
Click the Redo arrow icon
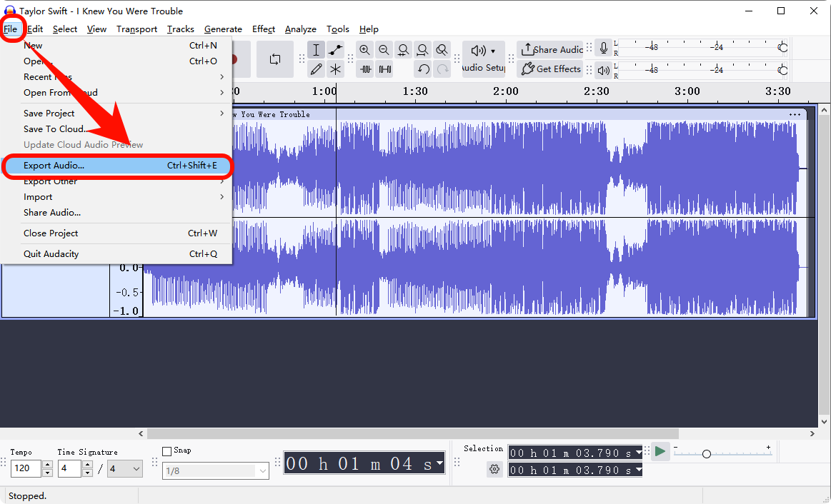tap(442, 69)
